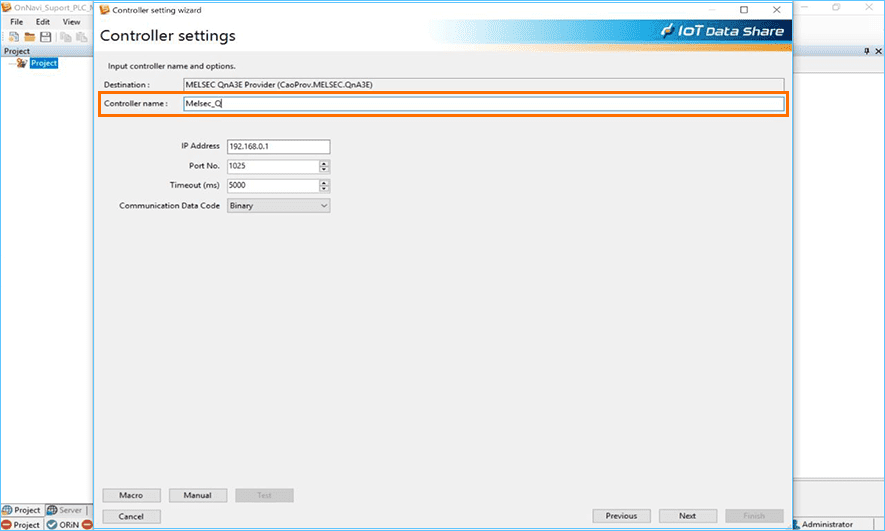Click into the Timeout (ms) field

point(273,185)
